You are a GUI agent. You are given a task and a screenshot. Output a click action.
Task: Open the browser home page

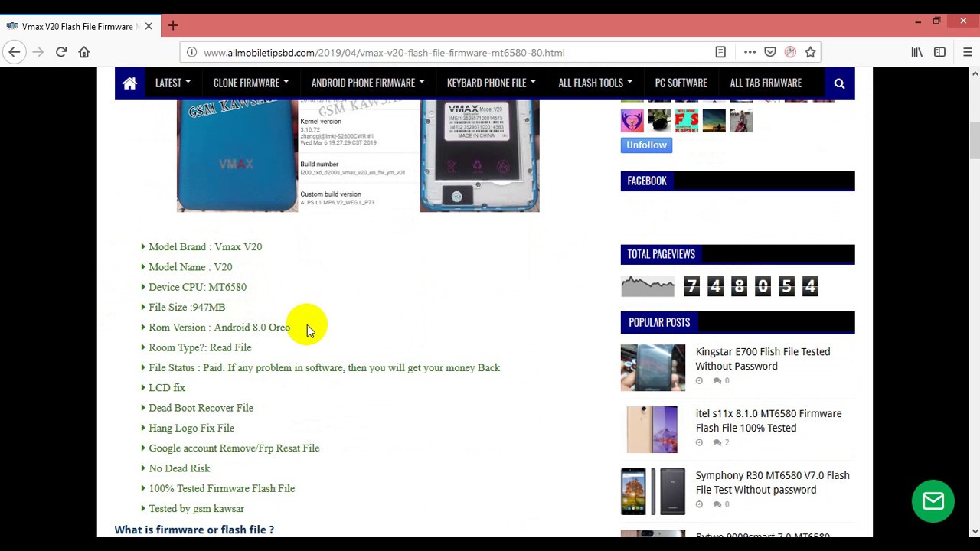(x=84, y=52)
